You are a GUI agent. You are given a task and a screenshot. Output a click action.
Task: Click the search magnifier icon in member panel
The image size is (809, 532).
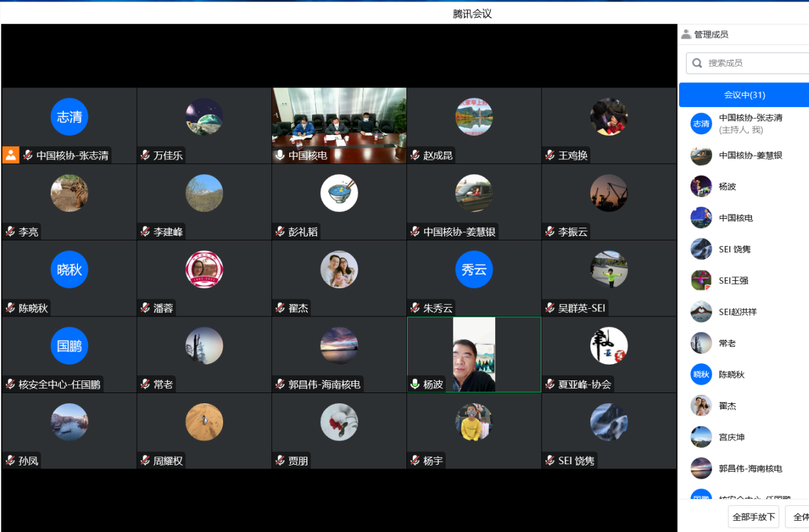click(697, 63)
